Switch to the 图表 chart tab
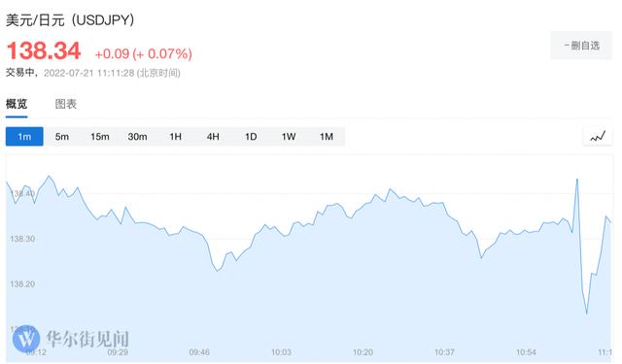 point(65,104)
